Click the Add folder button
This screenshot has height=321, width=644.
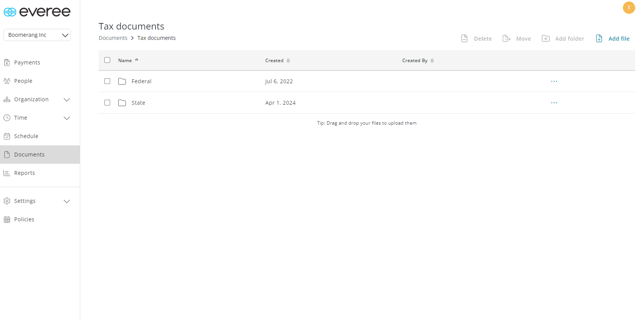[563, 38]
